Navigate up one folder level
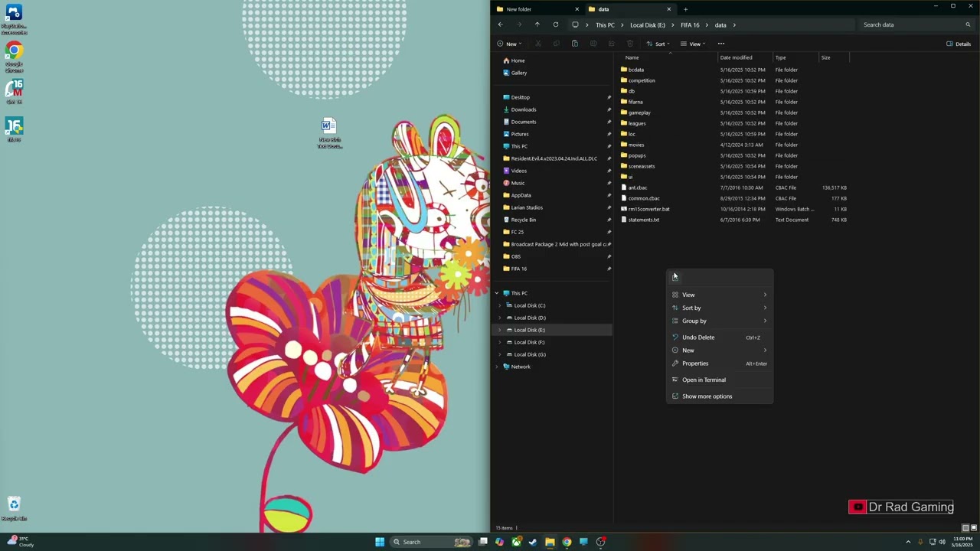The width and height of the screenshot is (980, 551). pos(537,24)
